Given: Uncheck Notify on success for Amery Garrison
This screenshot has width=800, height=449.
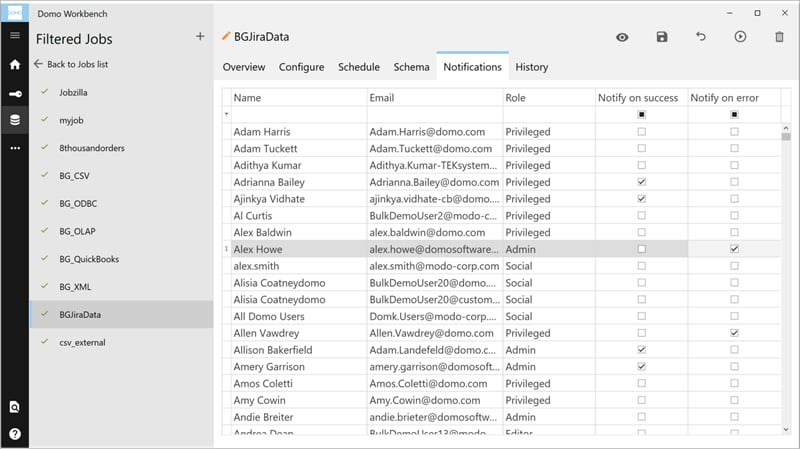Looking at the screenshot, I should click(641, 366).
